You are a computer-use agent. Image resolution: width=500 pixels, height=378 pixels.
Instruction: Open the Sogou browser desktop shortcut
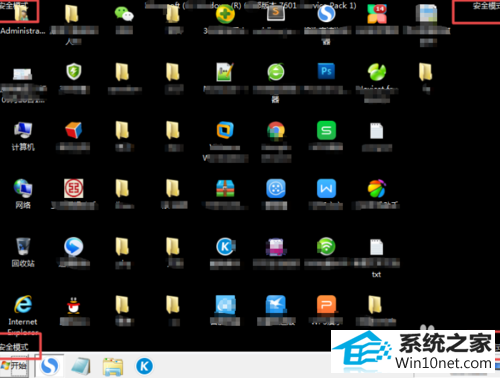(326, 14)
